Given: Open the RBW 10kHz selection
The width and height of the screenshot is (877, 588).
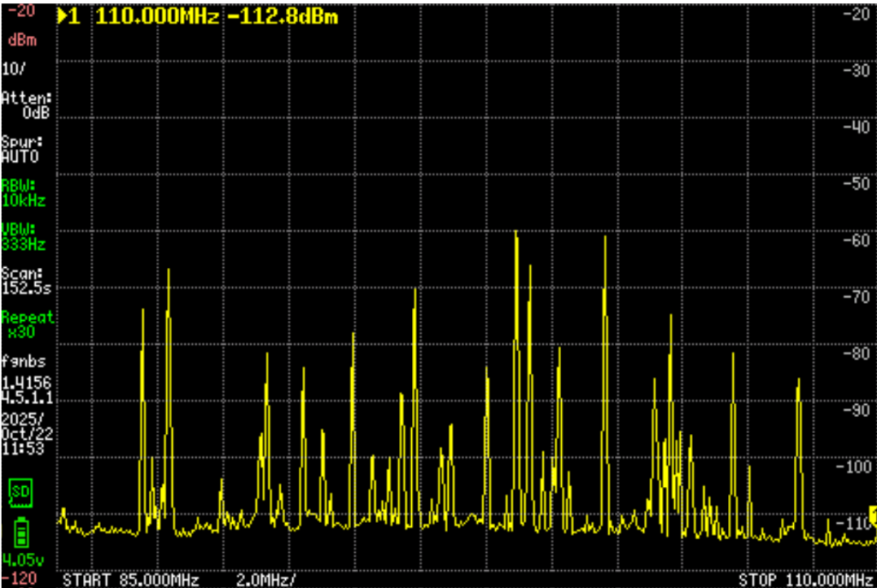Looking at the screenshot, I should [23, 193].
